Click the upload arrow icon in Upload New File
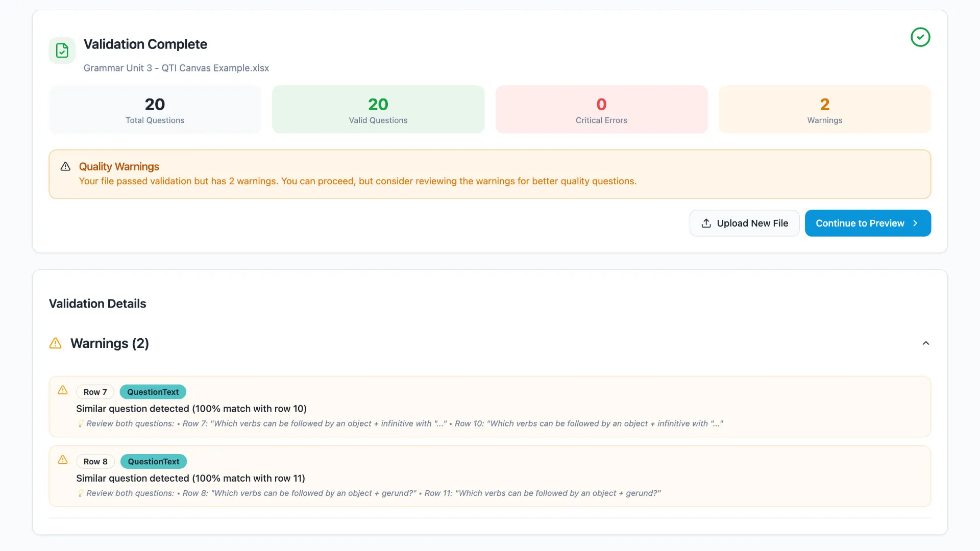 [706, 223]
